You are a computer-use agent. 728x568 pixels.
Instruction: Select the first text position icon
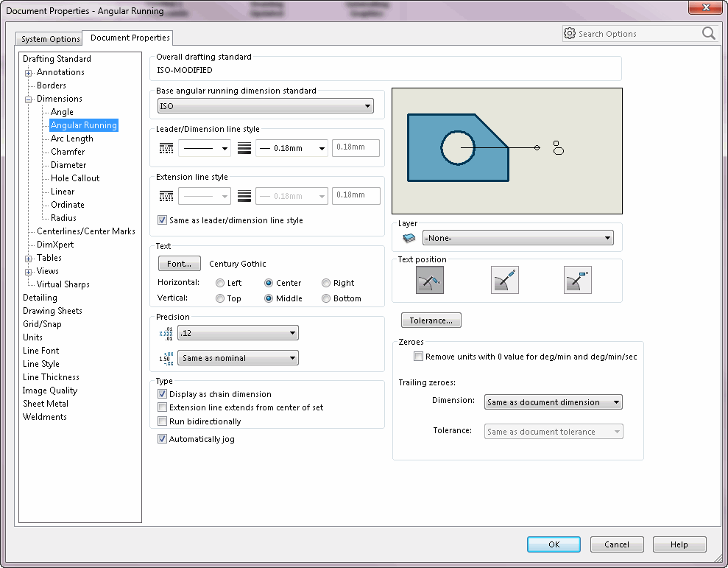429,280
